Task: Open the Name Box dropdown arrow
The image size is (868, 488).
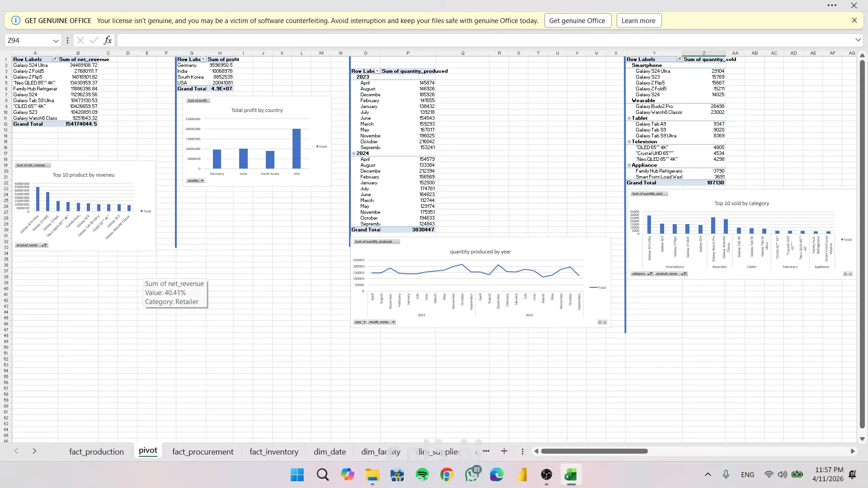Action: click(x=56, y=41)
